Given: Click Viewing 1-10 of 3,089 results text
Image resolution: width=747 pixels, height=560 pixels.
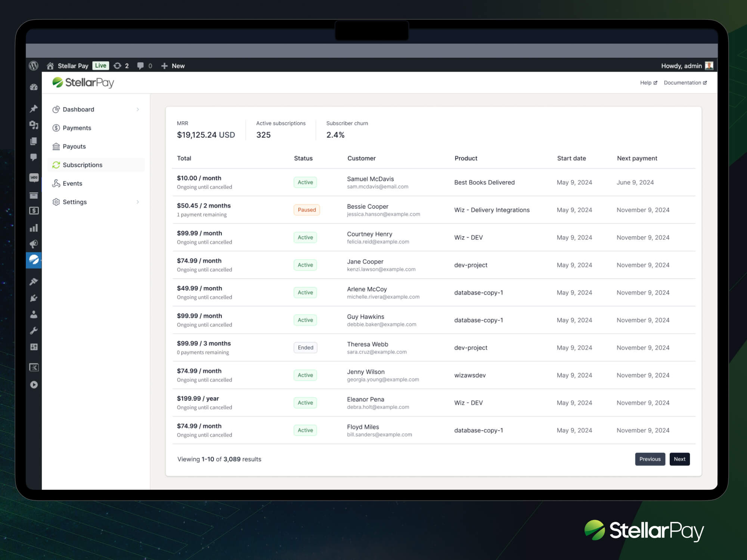Looking at the screenshot, I should tap(219, 459).
